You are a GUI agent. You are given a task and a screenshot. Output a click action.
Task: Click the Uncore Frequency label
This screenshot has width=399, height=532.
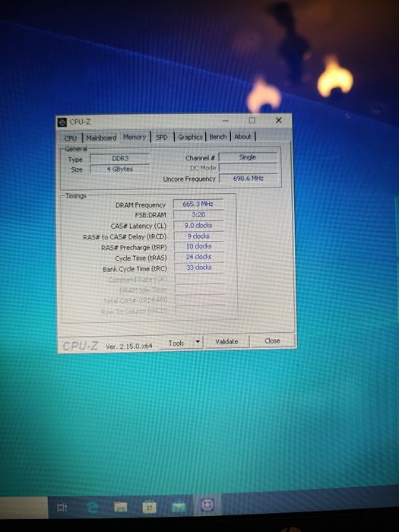[x=189, y=179]
